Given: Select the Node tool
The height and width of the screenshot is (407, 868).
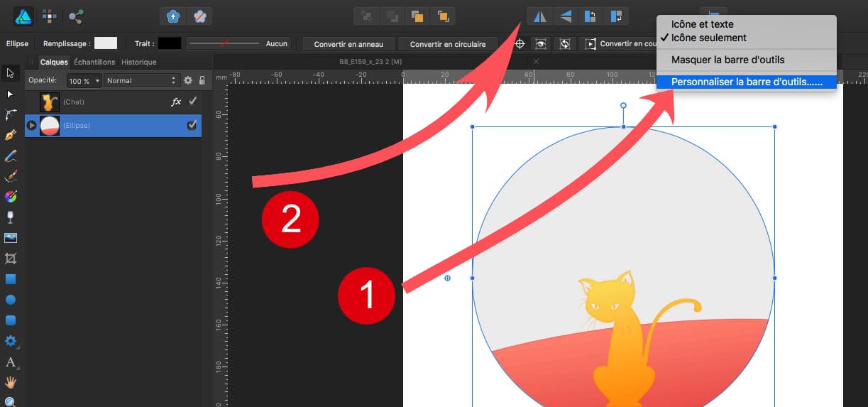Looking at the screenshot, I should 11,94.
